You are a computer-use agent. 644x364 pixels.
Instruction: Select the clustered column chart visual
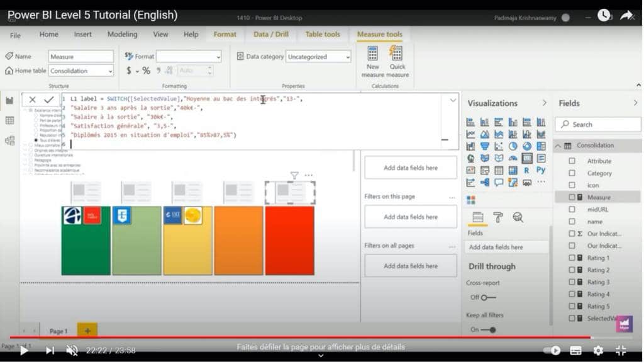click(513, 122)
